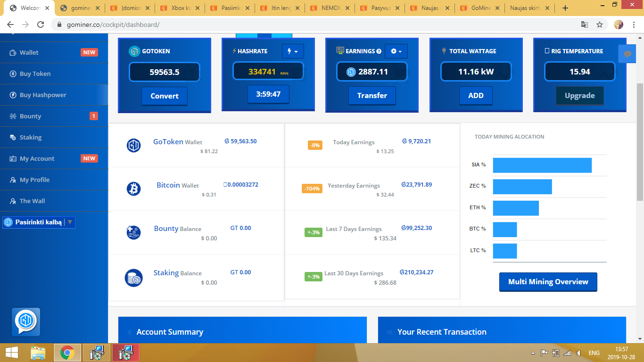Click the Chrome taskbar icon
The image size is (644, 362).
point(67,353)
